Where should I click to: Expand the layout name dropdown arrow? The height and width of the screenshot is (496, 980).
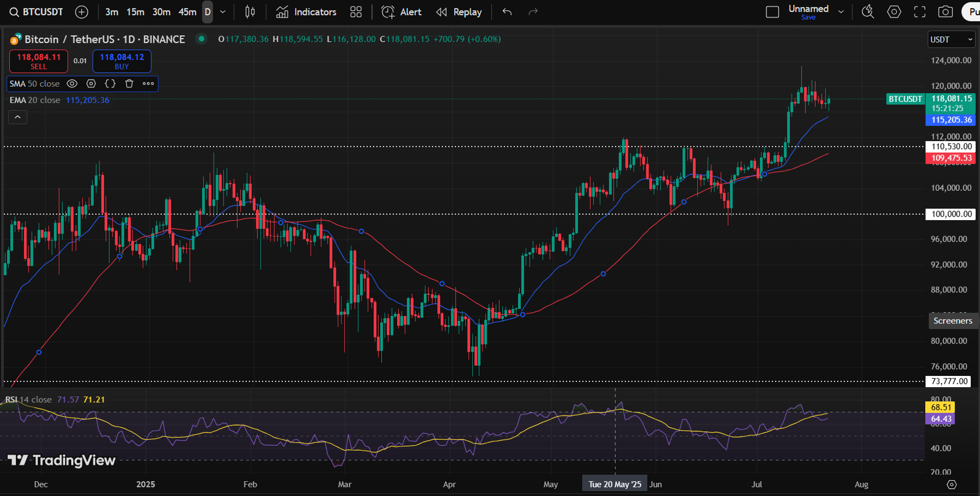coord(841,12)
